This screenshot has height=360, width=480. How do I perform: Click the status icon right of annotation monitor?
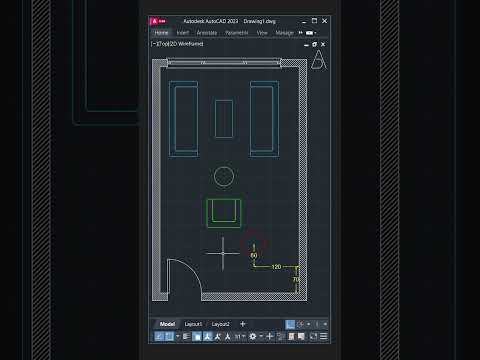(x=280, y=337)
